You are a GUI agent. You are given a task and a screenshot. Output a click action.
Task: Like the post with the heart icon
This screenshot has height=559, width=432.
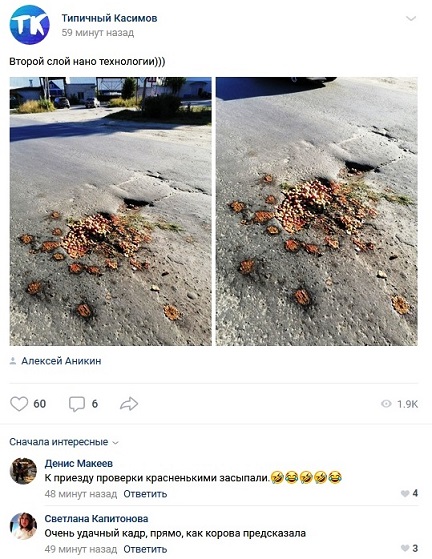19,404
